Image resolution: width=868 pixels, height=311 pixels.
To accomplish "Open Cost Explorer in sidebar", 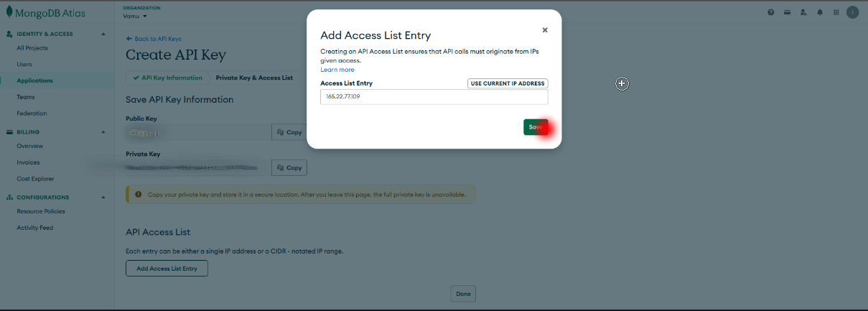I will 36,179.
